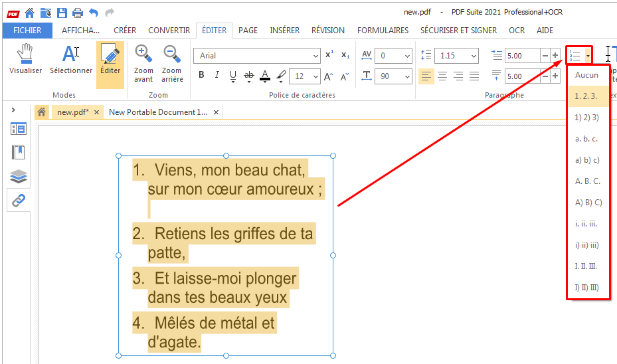This screenshot has width=617, height=364.
Task: Choose a) b) c) list style
Action: (x=588, y=160)
